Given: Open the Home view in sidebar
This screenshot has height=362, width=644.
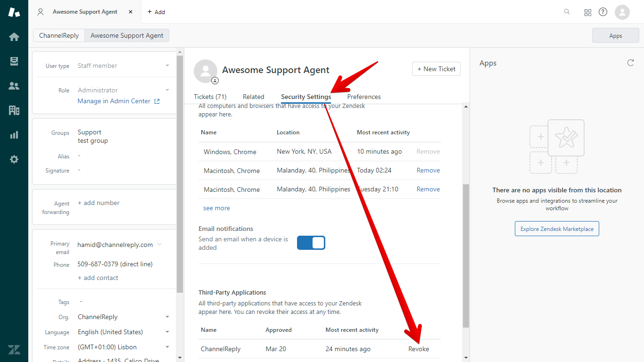Looking at the screenshot, I should pos(14,37).
